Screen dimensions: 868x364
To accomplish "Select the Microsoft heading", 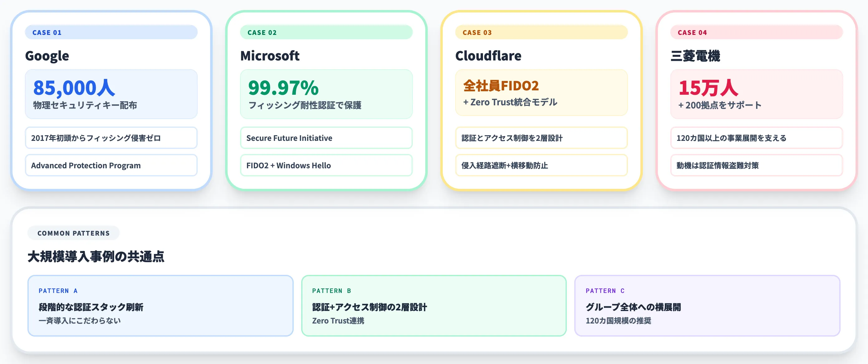I will tap(270, 56).
